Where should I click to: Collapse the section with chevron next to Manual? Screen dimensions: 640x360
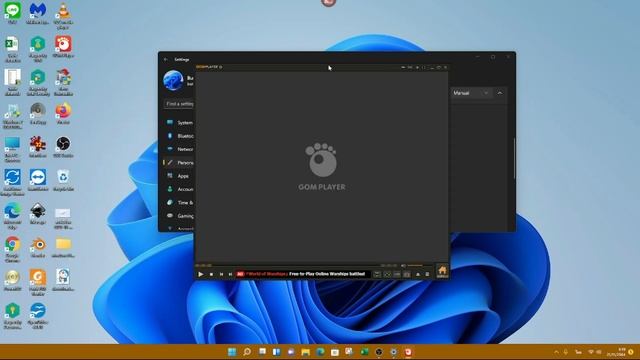pos(500,93)
